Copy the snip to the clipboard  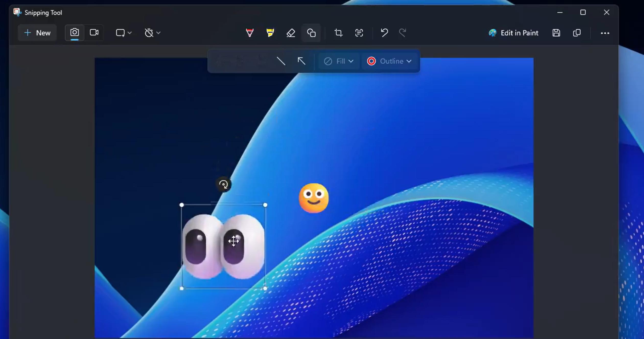click(577, 33)
